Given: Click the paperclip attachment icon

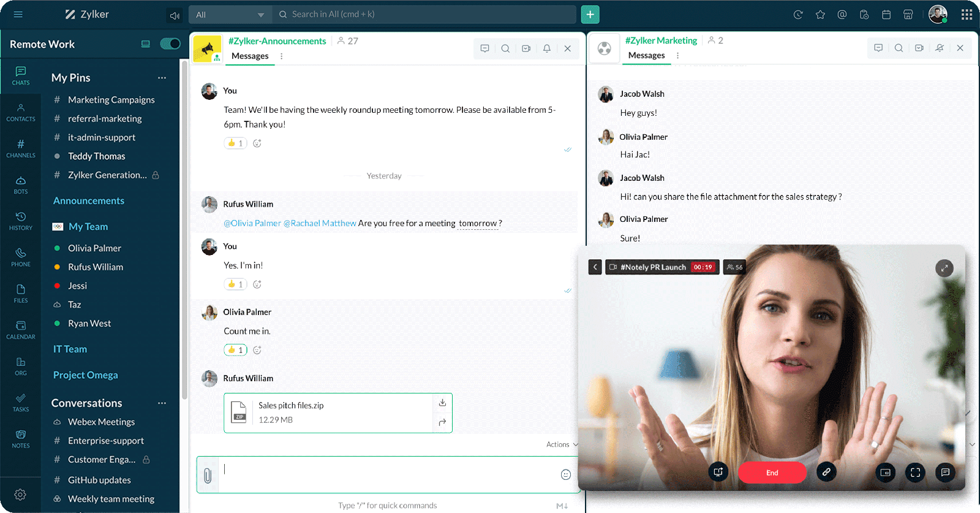Looking at the screenshot, I should [208, 475].
